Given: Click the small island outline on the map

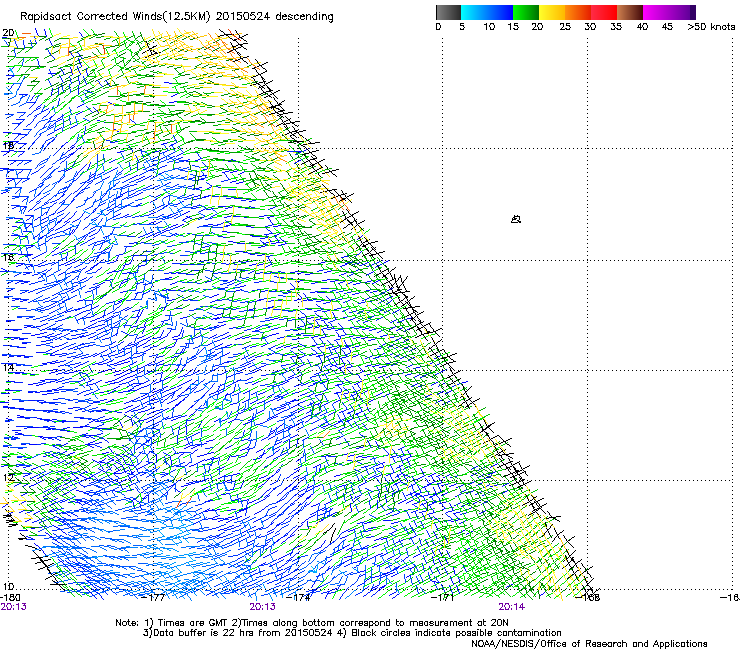Looking at the screenshot, I should pos(516,219).
